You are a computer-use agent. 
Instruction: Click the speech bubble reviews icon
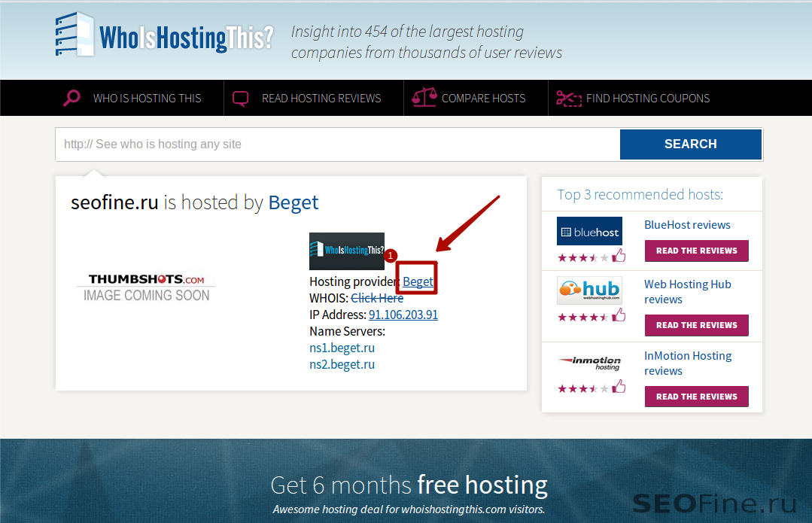click(240, 99)
